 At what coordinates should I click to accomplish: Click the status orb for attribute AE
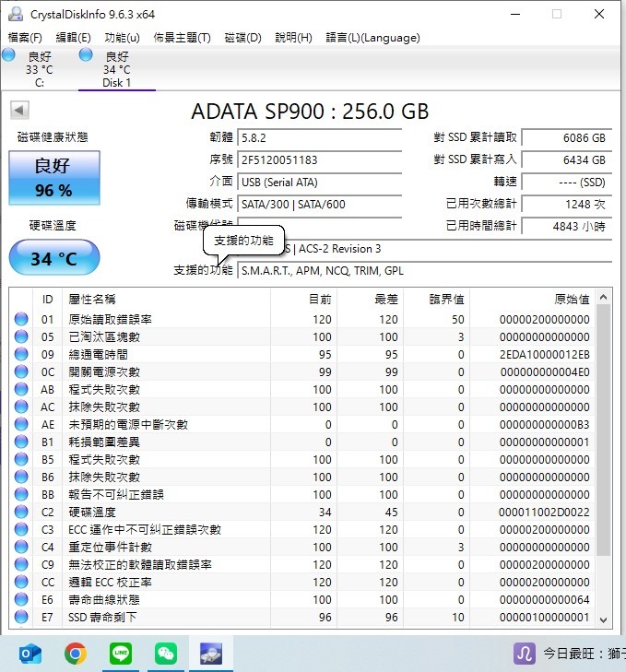click(21, 424)
